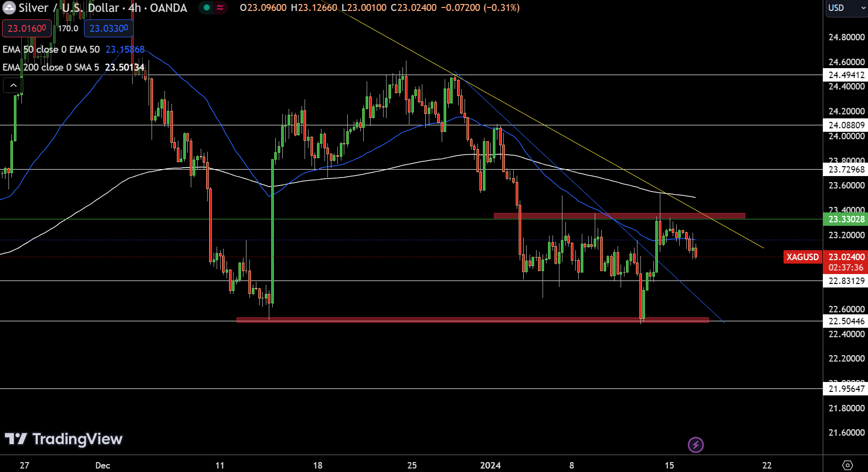Click the 23.02400 current price label
868x472 pixels.
pyautogui.click(x=846, y=257)
